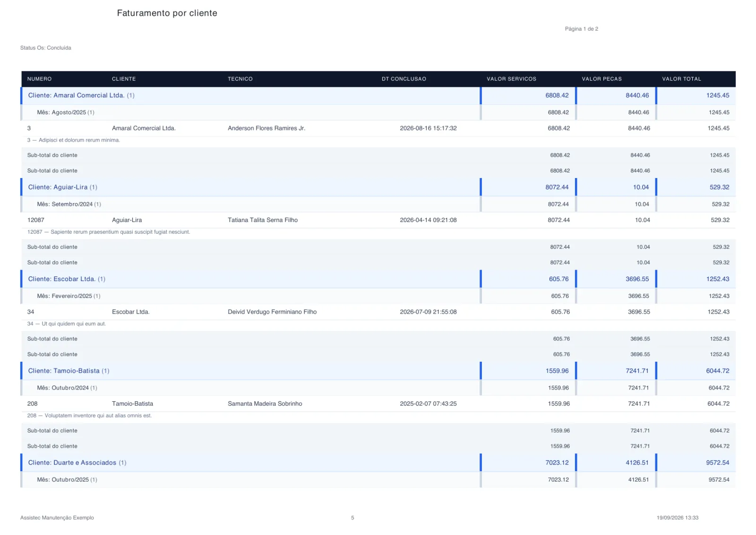Click the VALOR TOTAL column header
Viewport: 756px width, 535px height.
click(x=681, y=79)
